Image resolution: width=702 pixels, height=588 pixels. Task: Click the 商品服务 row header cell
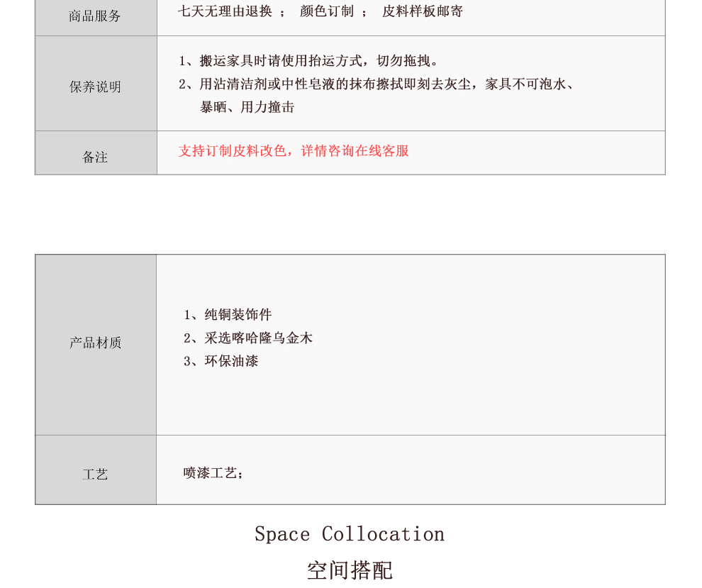pos(96,17)
